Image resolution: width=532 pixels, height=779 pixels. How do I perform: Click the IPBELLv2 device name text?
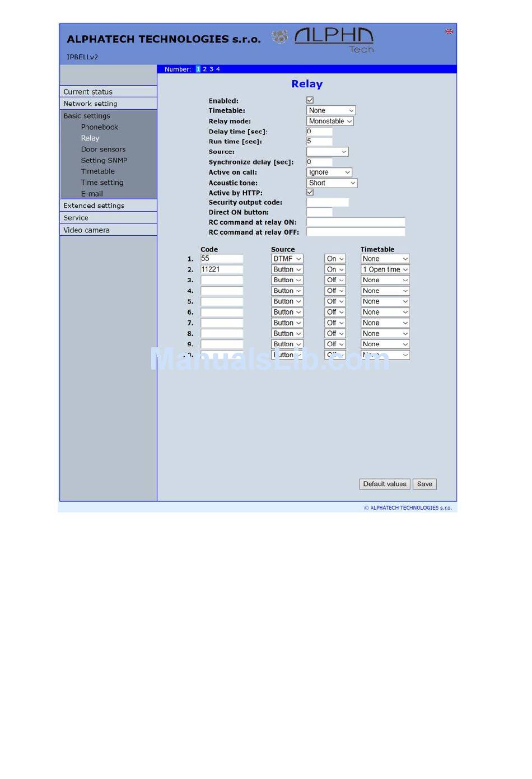(x=82, y=57)
